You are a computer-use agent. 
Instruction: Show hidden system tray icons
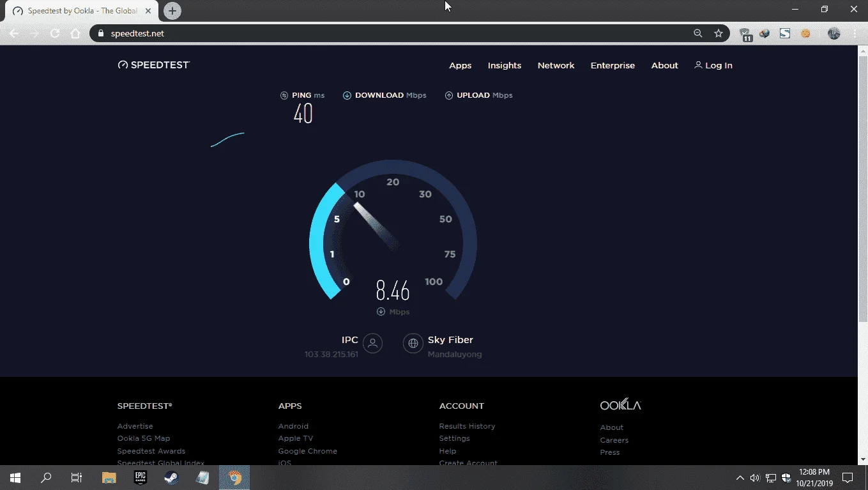tap(740, 477)
